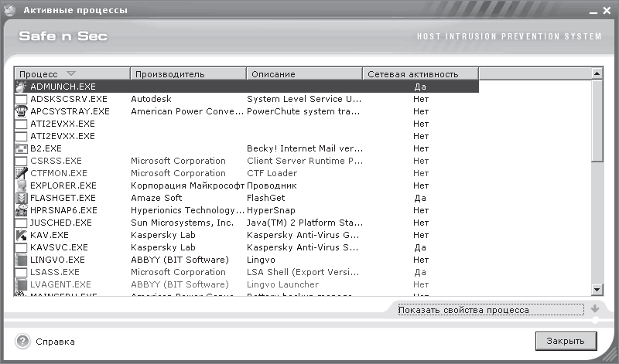This screenshot has height=364, width=619.
Task: Click the down arrow beside process properties
Action: click(x=594, y=309)
